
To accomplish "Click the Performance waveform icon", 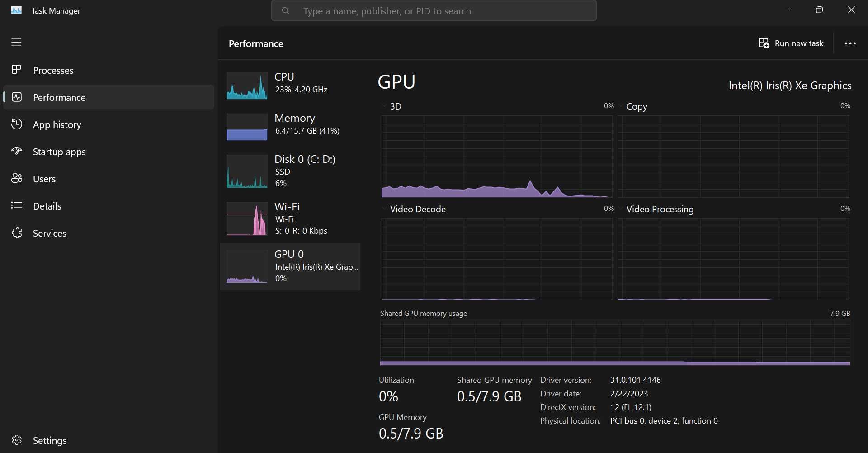I will 17,97.
